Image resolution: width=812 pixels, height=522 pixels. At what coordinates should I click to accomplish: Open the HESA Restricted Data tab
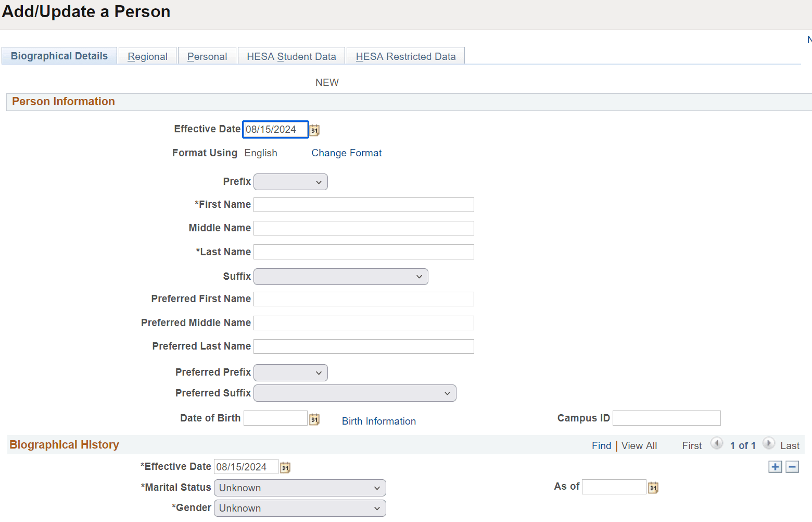pyautogui.click(x=405, y=56)
